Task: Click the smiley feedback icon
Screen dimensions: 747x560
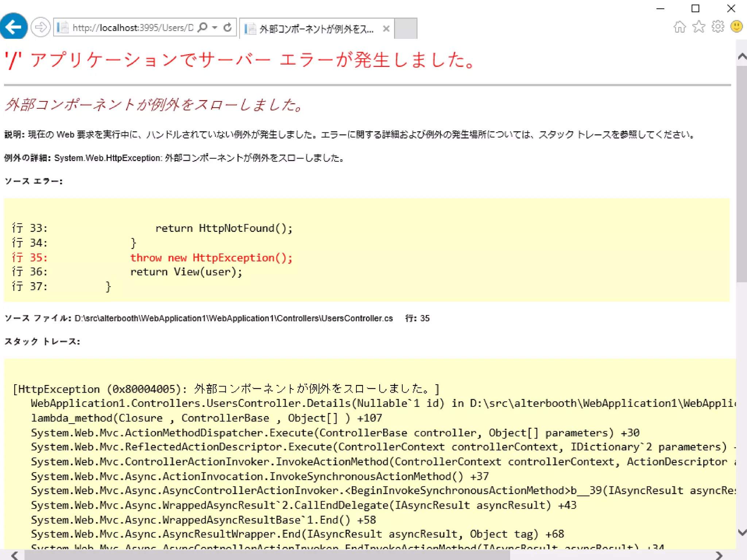Action: (736, 27)
